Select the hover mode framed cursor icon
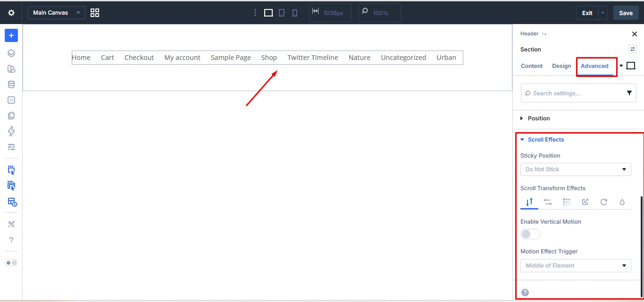 coord(11,186)
